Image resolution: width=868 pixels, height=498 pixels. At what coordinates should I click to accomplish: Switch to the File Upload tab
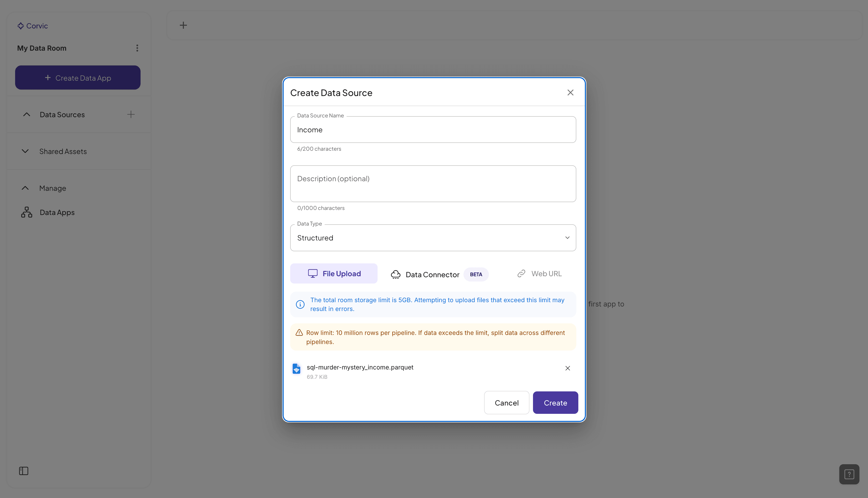click(333, 274)
